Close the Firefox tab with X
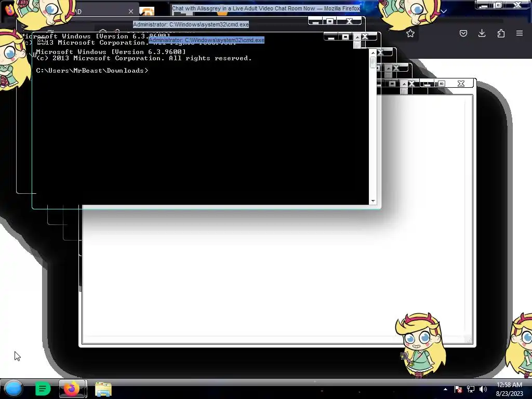Viewport: 532px width, 399px height. 130,11
